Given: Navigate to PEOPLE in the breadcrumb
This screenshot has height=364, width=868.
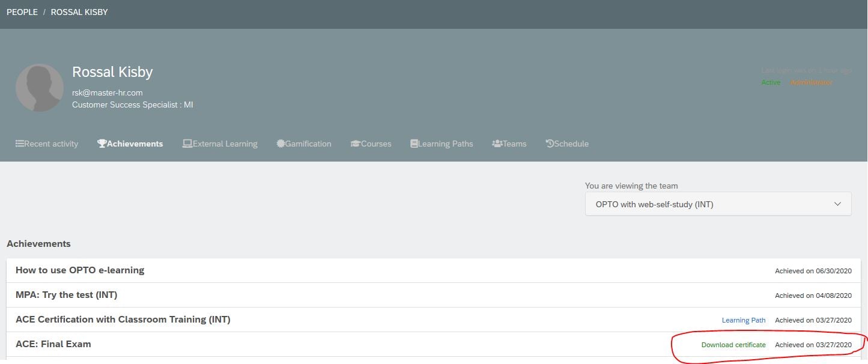Looking at the screenshot, I should (x=22, y=12).
